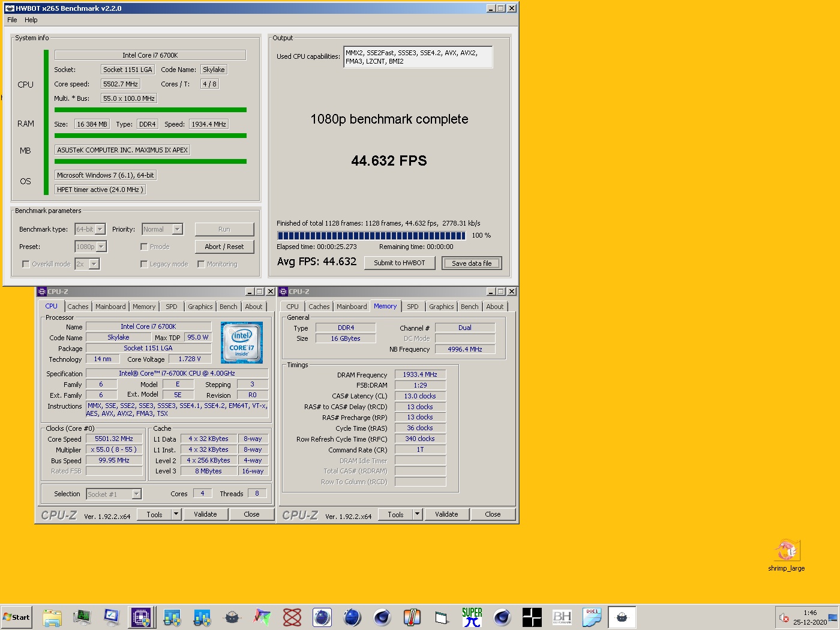840x630 pixels.
Task: Click the 44.632 FPS result text
Action: pyautogui.click(x=389, y=161)
